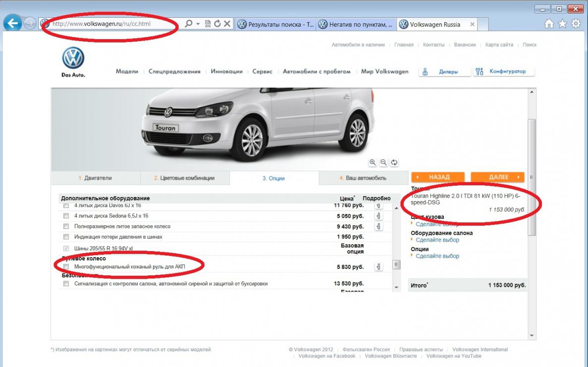Screen dimensions: 588x367
Task: Toggle the compatibility view icon
Action: (208, 24)
